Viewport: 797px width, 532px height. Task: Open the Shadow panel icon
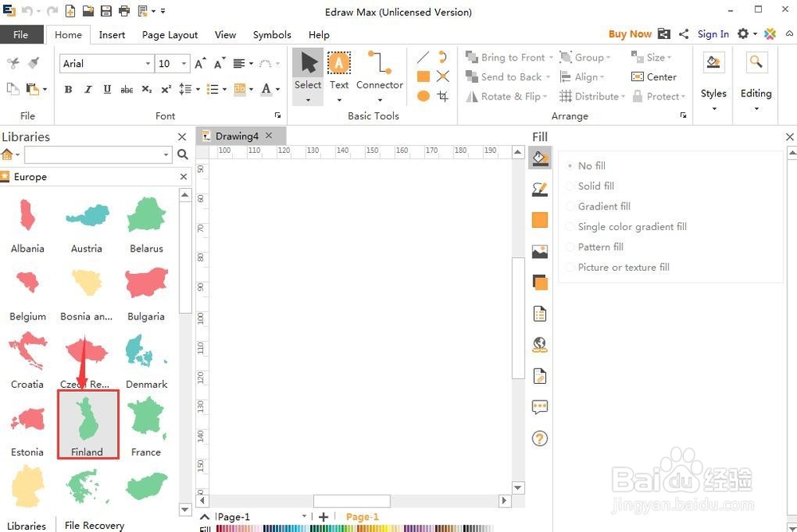tap(540, 283)
